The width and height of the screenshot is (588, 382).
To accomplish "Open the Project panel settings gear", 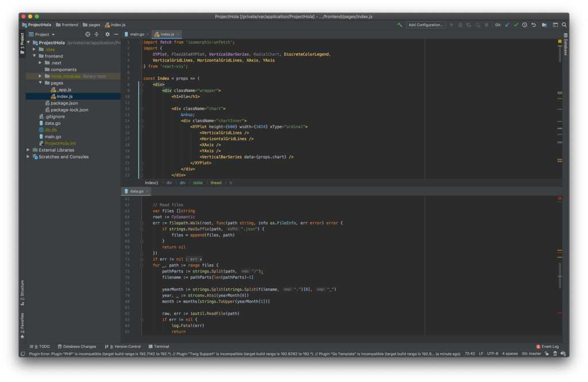I will [x=107, y=34].
